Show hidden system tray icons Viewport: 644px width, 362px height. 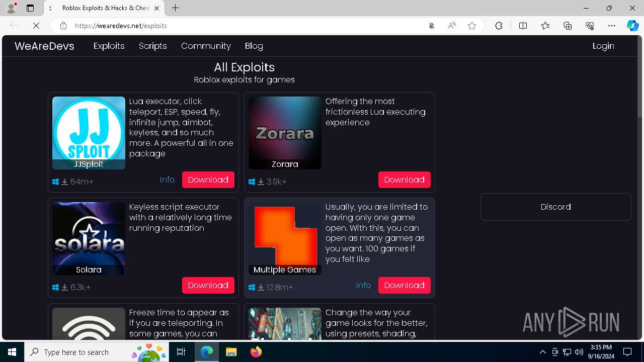pos(542,352)
